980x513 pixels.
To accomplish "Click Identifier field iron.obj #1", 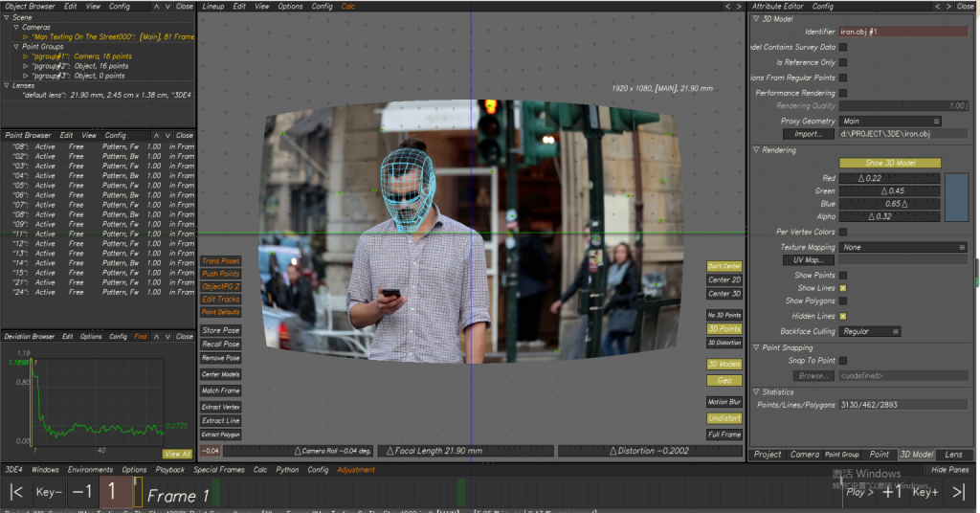I will [903, 32].
